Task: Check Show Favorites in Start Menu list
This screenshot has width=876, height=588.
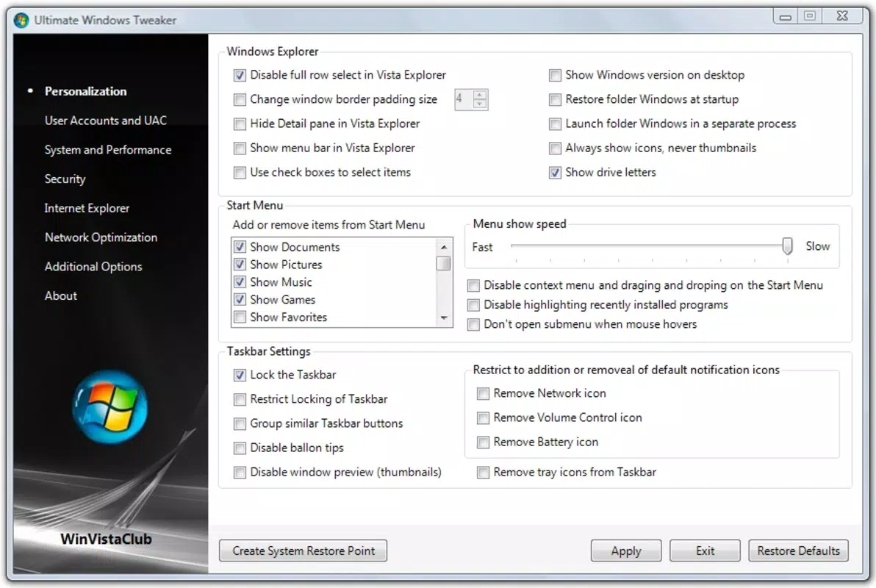Action: pyautogui.click(x=240, y=317)
